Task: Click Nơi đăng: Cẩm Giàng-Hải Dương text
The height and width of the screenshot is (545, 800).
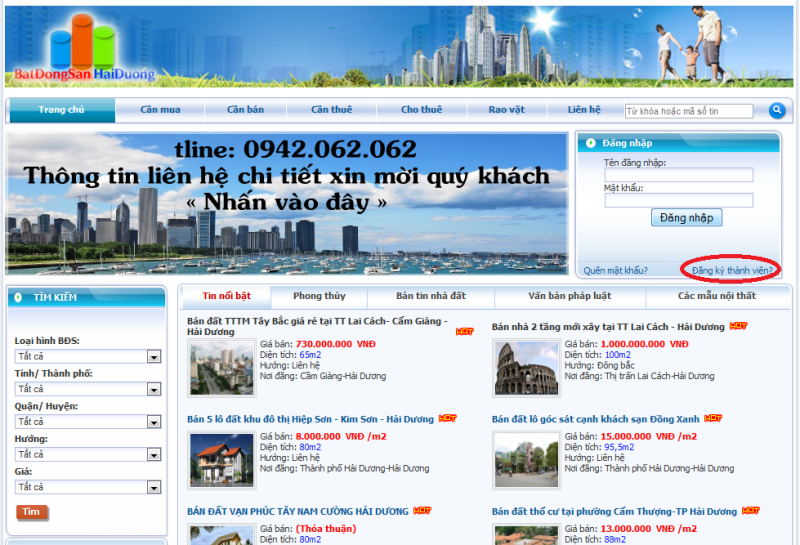Action: (323, 376)
